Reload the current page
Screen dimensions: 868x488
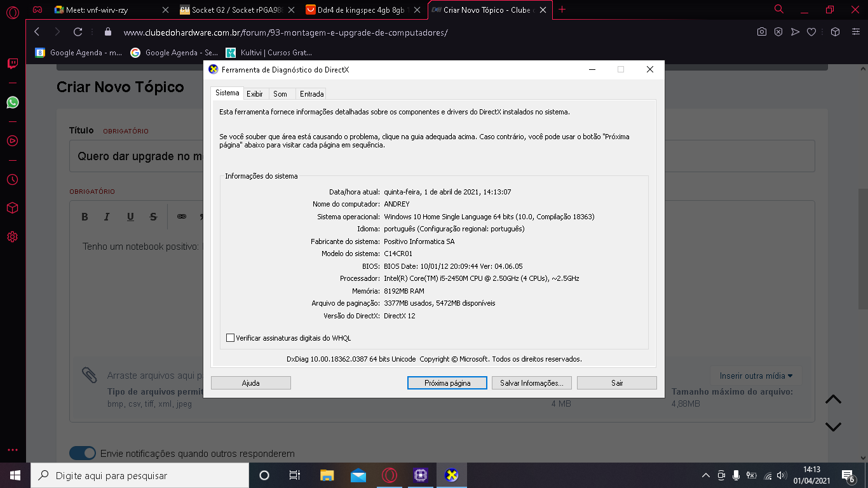click(x=78, y=32)
